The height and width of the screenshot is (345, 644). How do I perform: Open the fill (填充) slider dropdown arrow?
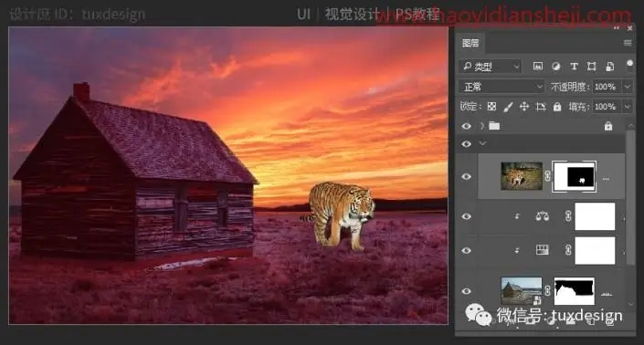coord(628,107)
